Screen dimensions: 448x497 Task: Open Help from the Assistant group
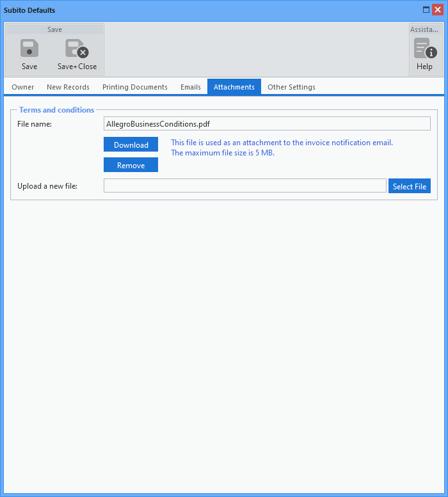425,53
